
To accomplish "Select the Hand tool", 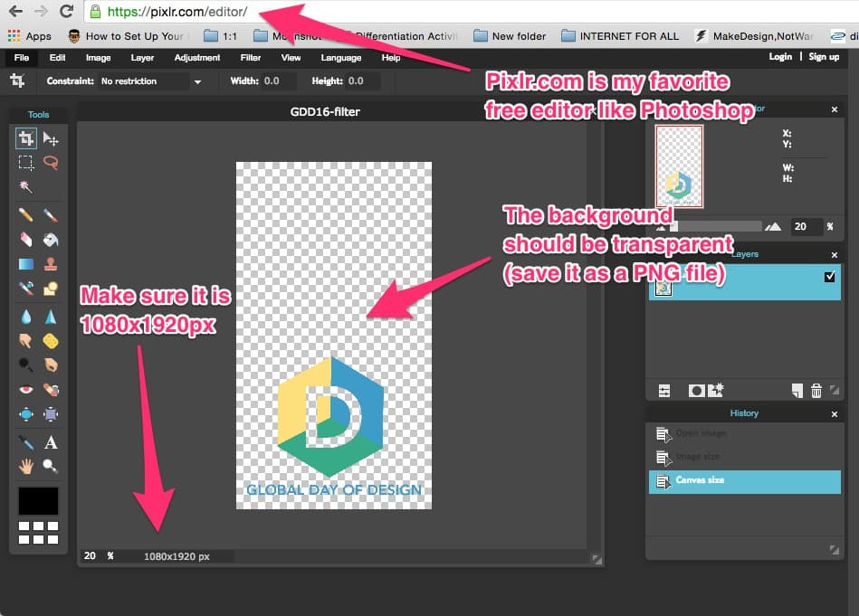I will click(x=25, y=466).
